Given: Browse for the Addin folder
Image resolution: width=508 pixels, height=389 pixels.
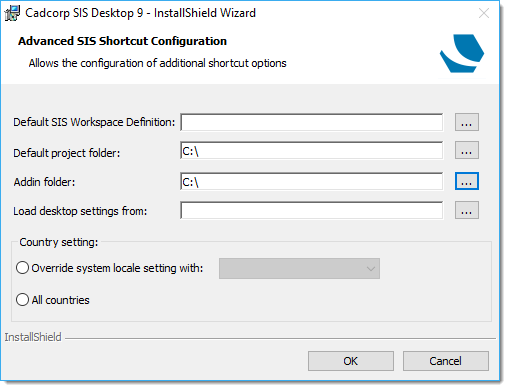Looking at the screenshot, I should click(467, 181).
